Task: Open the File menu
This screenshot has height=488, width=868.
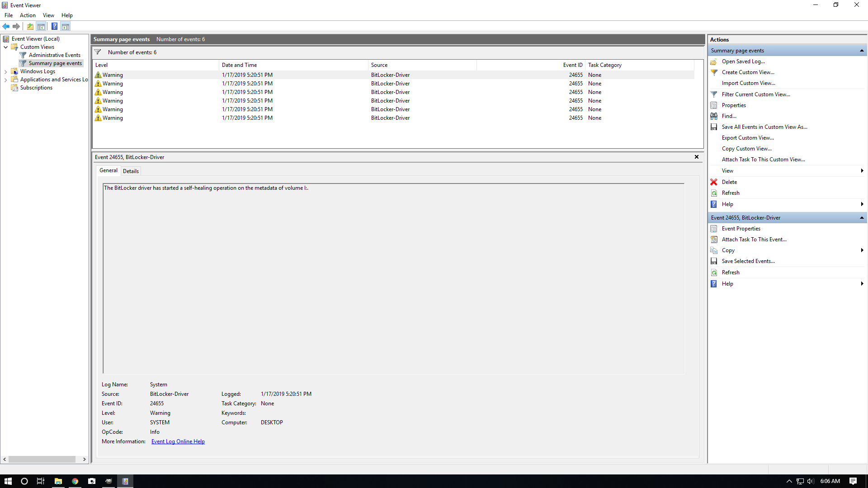Action: [x=9, y=15]
